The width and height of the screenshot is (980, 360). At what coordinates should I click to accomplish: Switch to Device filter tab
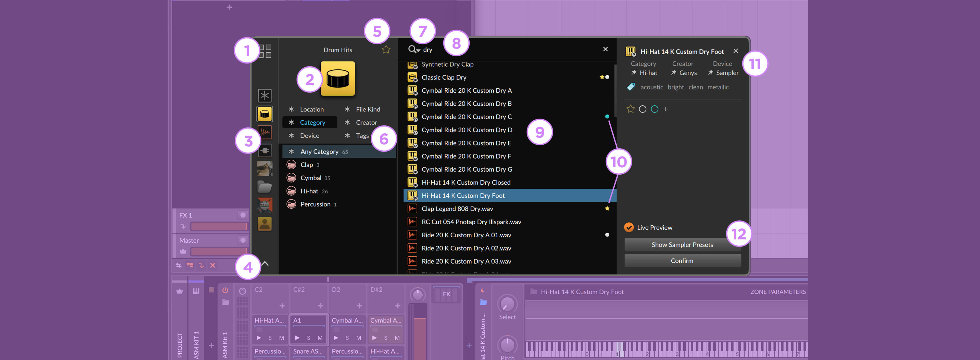[x=309, y=135]
